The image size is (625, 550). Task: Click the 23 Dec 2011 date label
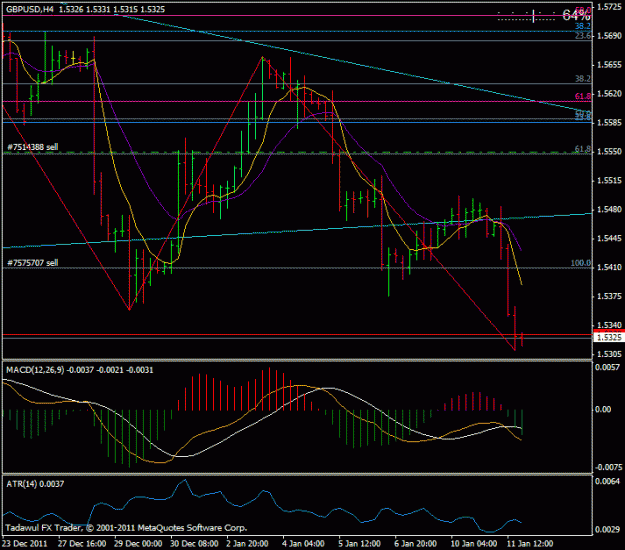[25, 544]
